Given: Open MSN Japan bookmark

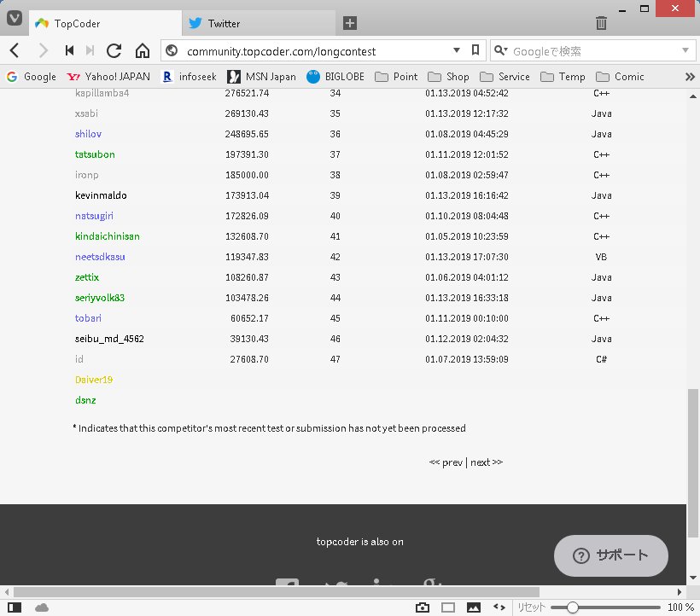Looking at the screenshot, I should coord(261,77).
